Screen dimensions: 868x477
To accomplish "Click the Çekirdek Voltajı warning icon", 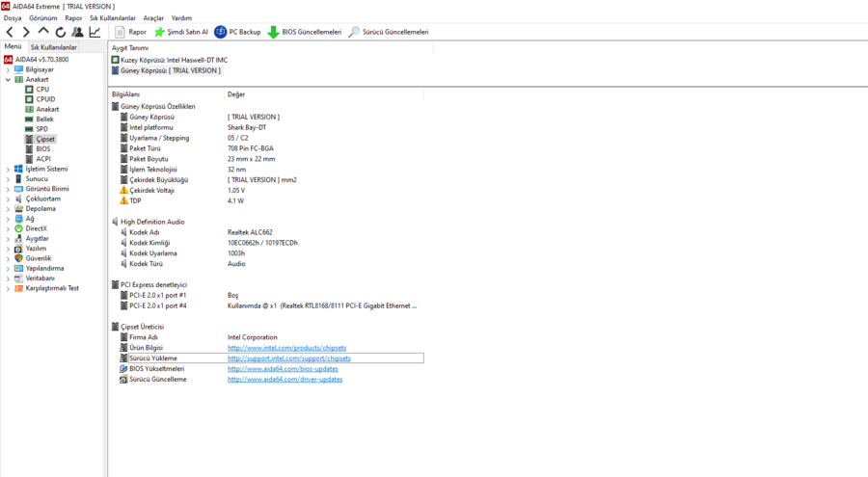I will pyautogui.click(x=123, y=191).
